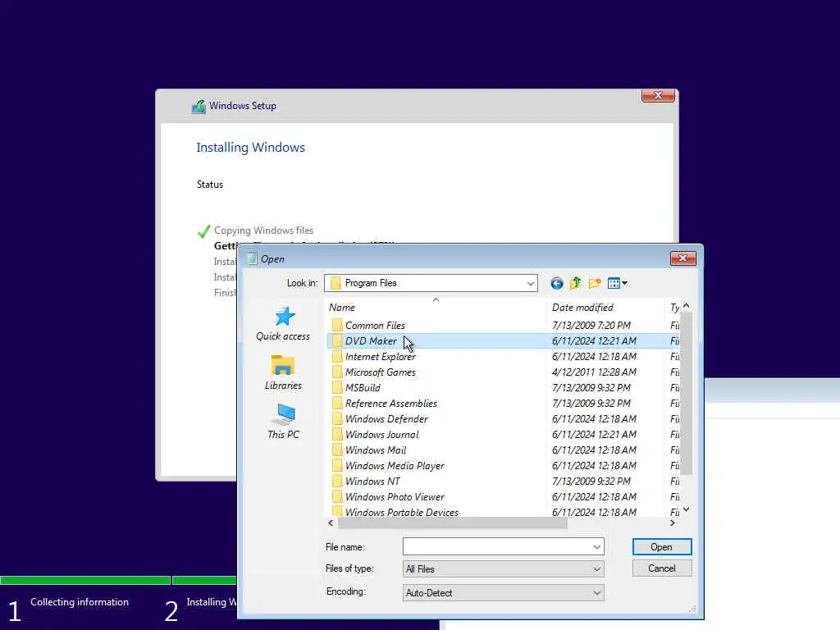Select the DVD Maker folder icon
This screenshot has width=840, height=630.
click(x=337, y=340)
